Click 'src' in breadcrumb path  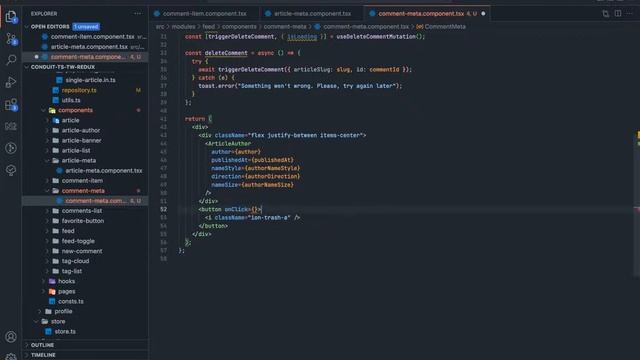coord(160,27)
